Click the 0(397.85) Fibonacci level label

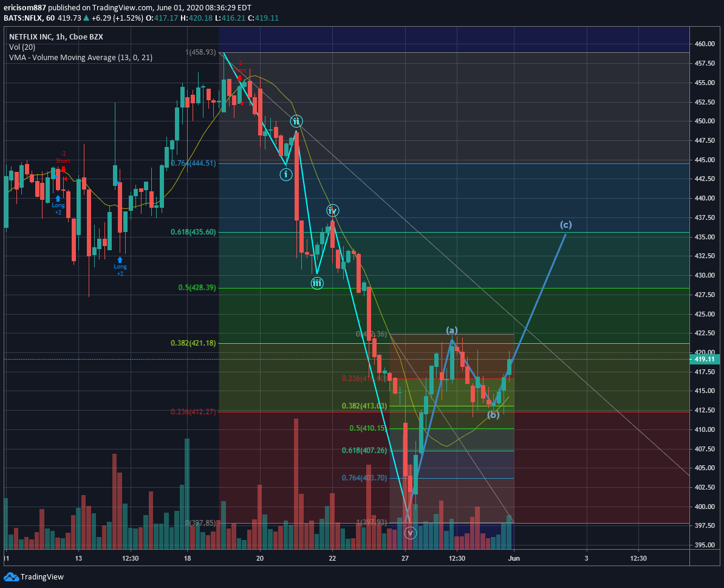coord(200,522)
